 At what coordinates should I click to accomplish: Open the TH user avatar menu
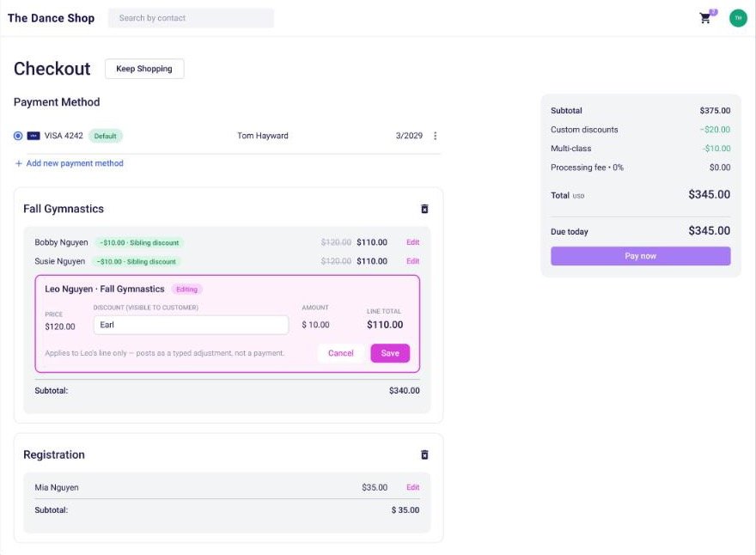[738, 18]
